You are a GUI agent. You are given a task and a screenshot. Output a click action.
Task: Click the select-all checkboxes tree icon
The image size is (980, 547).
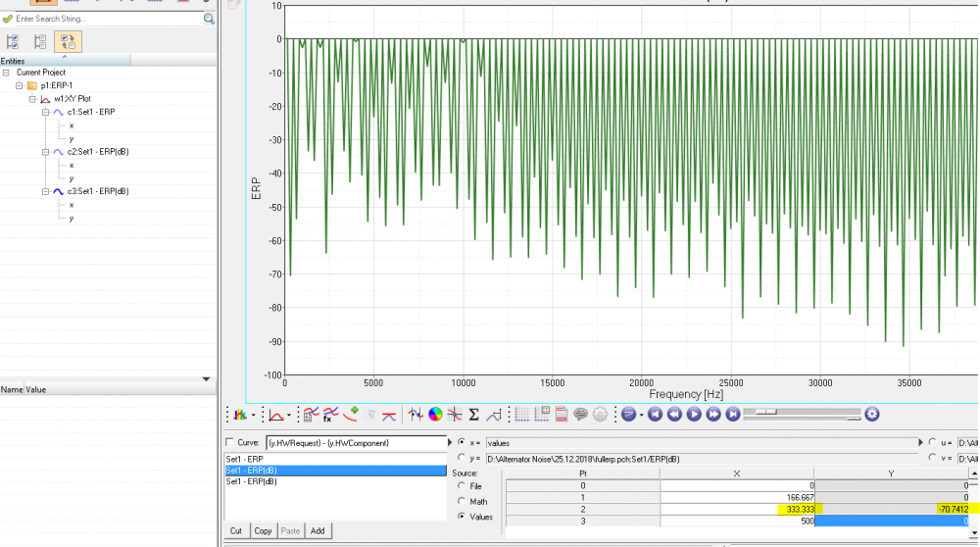(x=13, y=42)
